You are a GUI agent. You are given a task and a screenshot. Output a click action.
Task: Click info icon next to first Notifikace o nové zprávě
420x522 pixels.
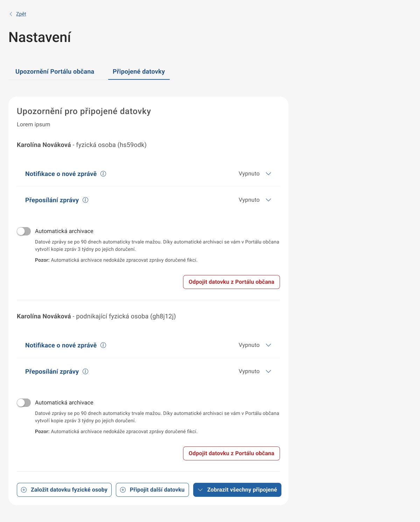(103, 174)
